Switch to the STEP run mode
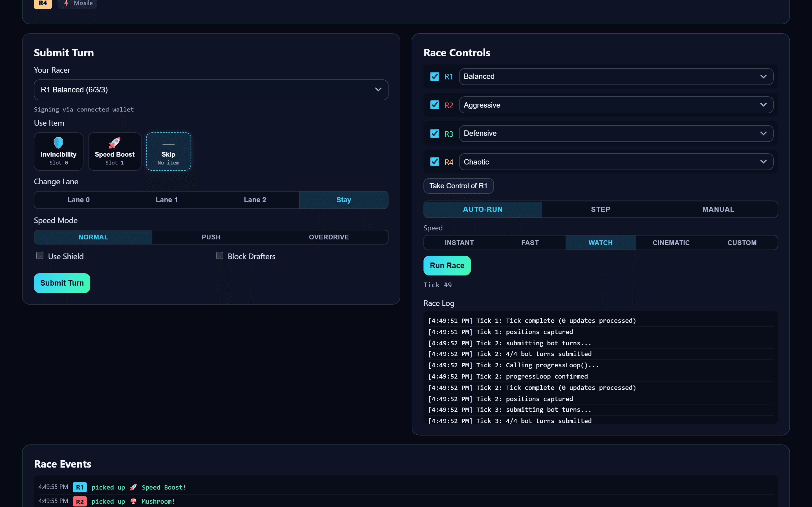Screen dimensions: 812x507 tap(601, 209)
